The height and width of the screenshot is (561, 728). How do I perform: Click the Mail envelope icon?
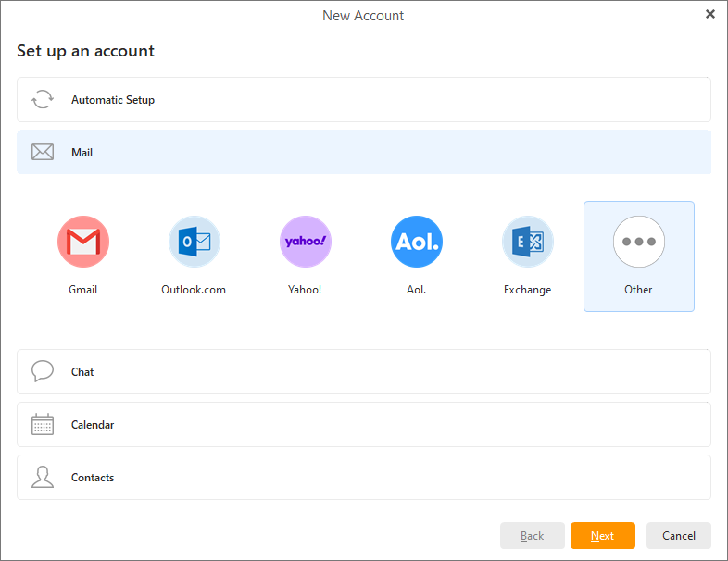click(43, 153)
